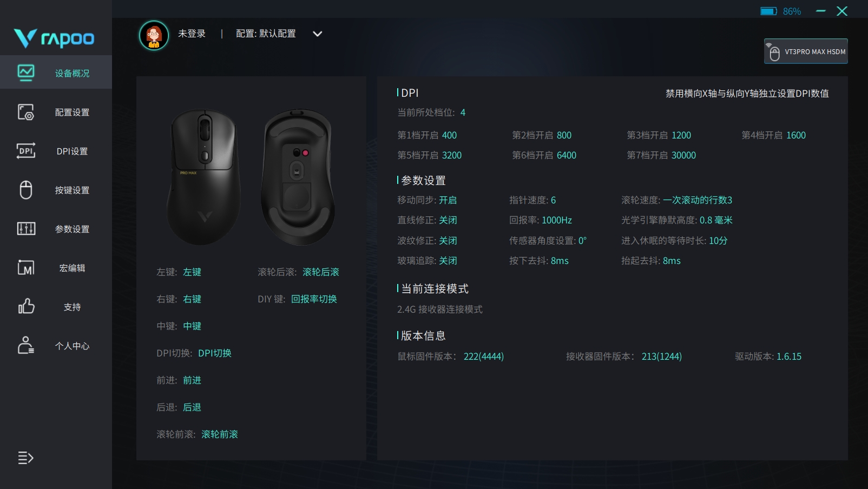The height and width of the screenshot is (489, 868).
Task: Click the 移动同步 开启 value
Action: [x=448, y=200]
